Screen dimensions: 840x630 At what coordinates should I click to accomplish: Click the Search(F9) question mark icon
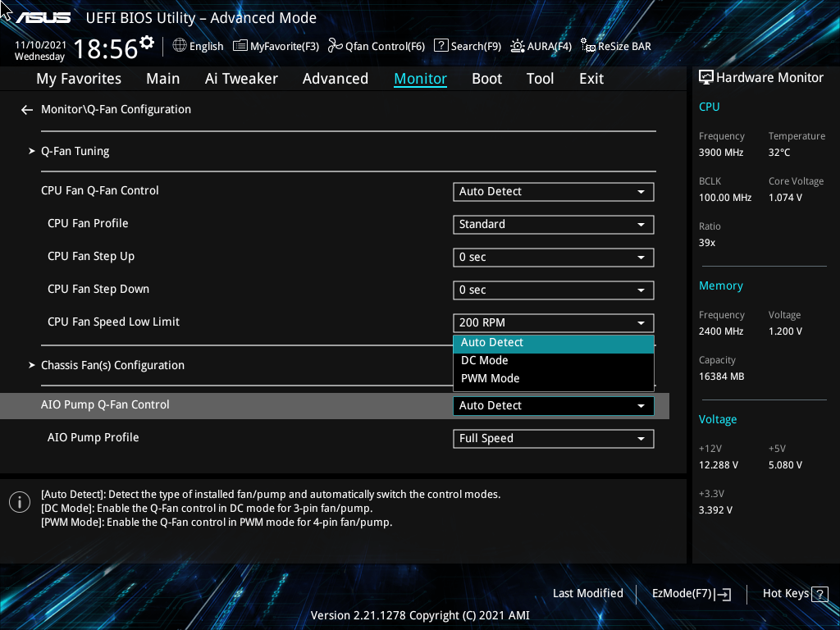pyautogui.click(x=441, y=46)
